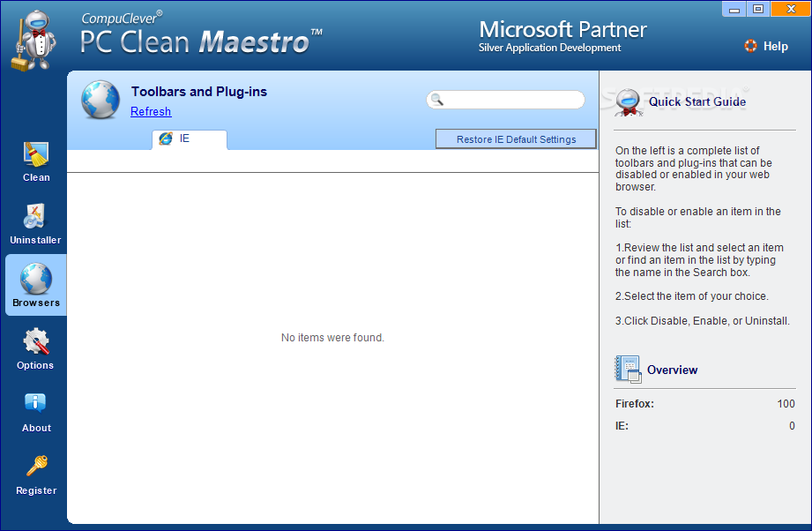
Task: Close the PC Clean Maestro window
Action: 791,9
